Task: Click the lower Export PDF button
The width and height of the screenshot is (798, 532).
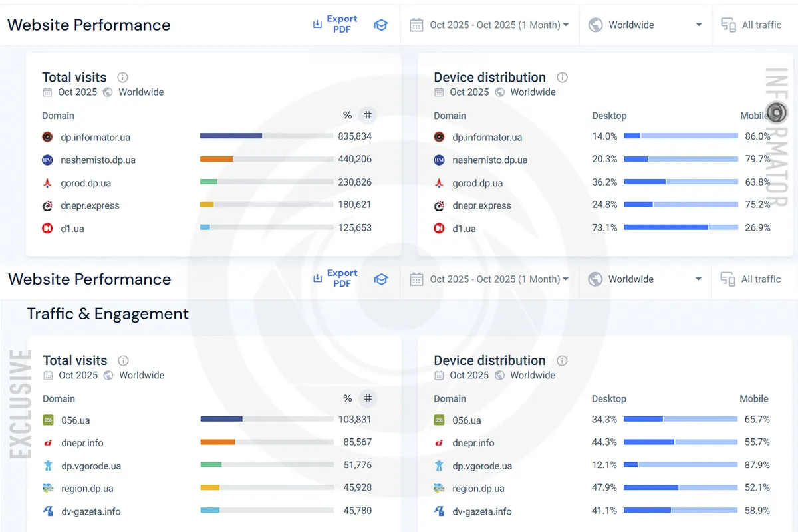Action: coord(335,279)
